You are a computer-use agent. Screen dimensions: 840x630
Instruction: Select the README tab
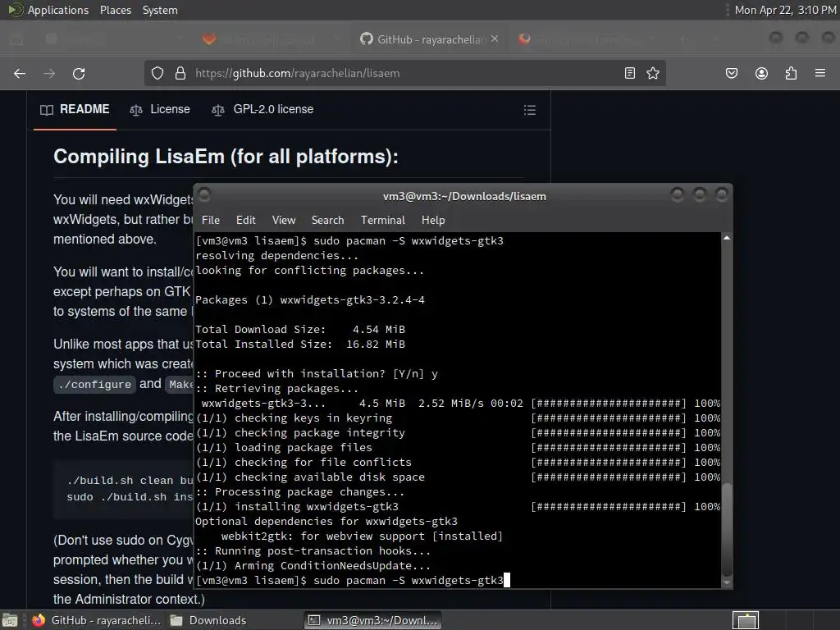click(75, 109)
